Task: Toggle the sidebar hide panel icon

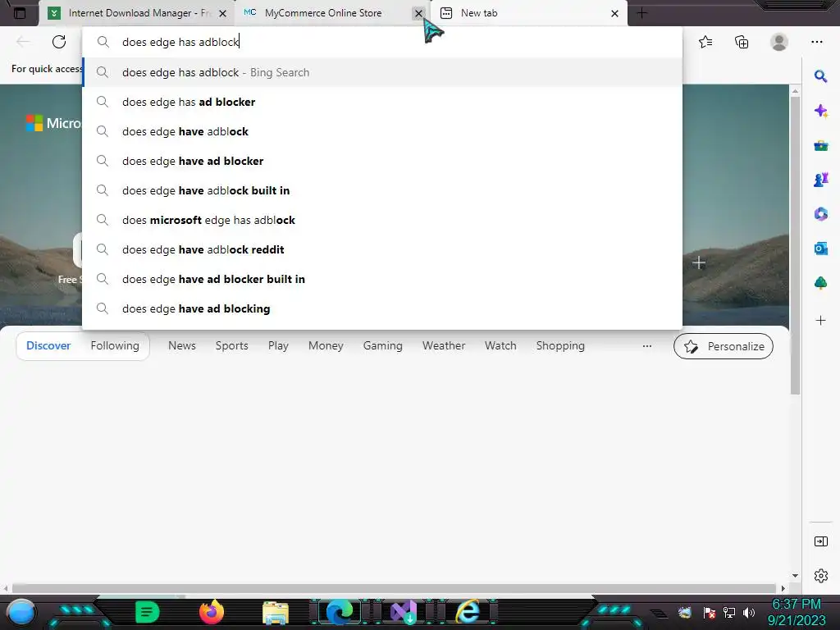Action: coord(820,541)
